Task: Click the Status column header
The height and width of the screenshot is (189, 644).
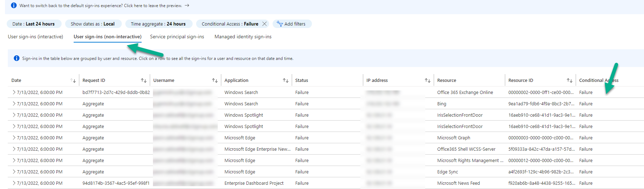Action: [302, 80]
